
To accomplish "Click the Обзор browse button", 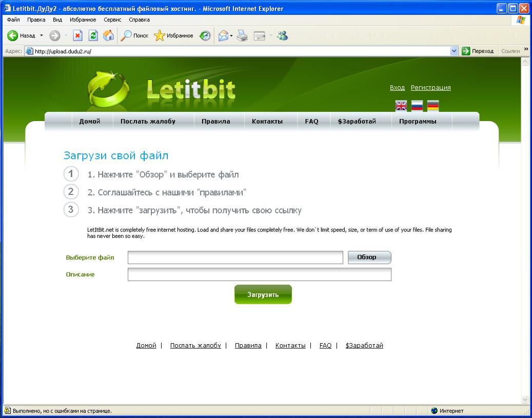I will click(369, 257).
